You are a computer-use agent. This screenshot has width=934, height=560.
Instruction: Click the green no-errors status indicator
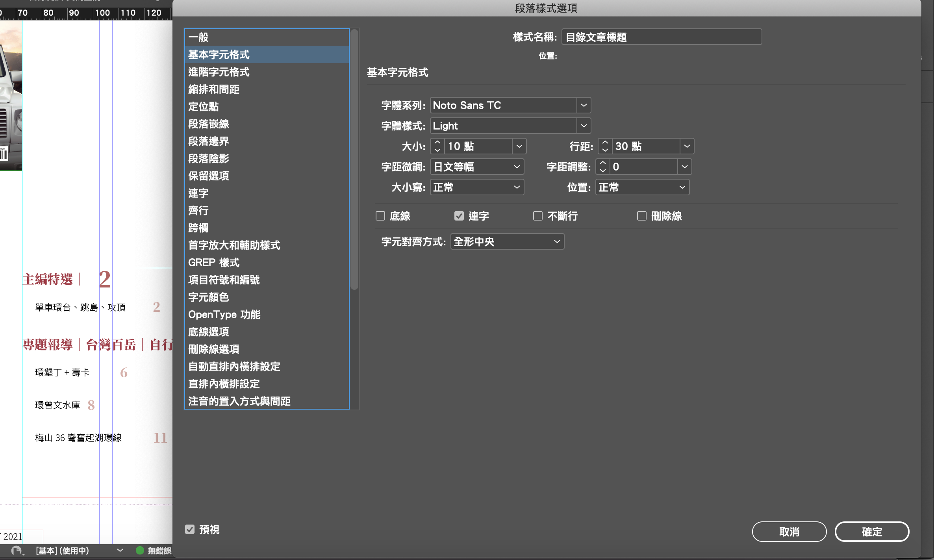click(x=140, y=550)
